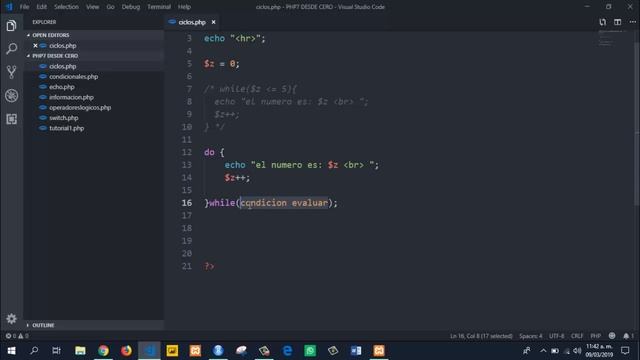Open Windows Start menu
Screen dimensions: 640x360
coord(11,351)
